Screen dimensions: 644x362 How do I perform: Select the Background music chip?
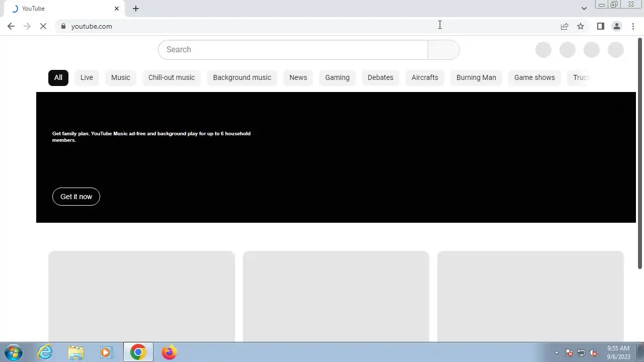tap(242, 77)
